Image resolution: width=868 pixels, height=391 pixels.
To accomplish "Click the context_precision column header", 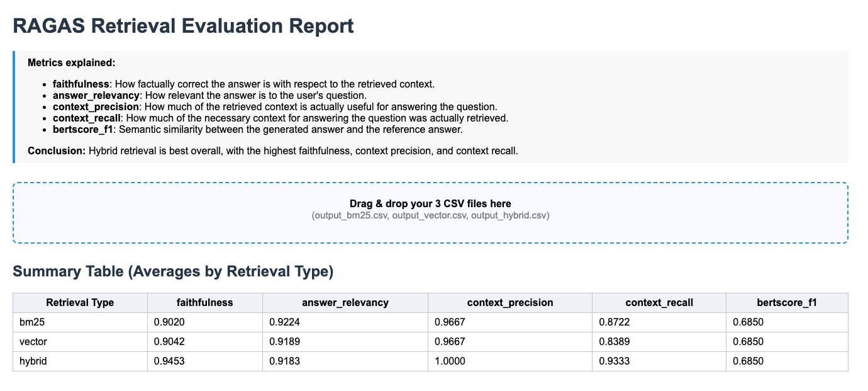I will pos(510,302).
